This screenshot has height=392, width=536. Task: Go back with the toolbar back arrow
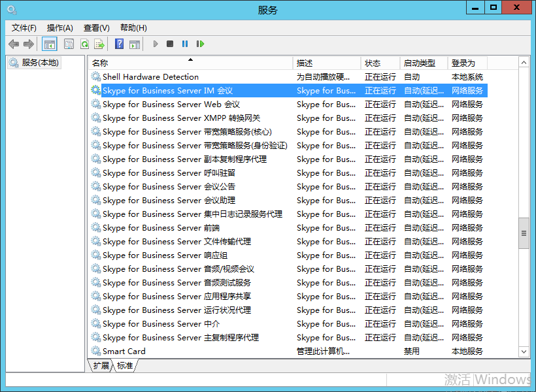tap(14, 44)
